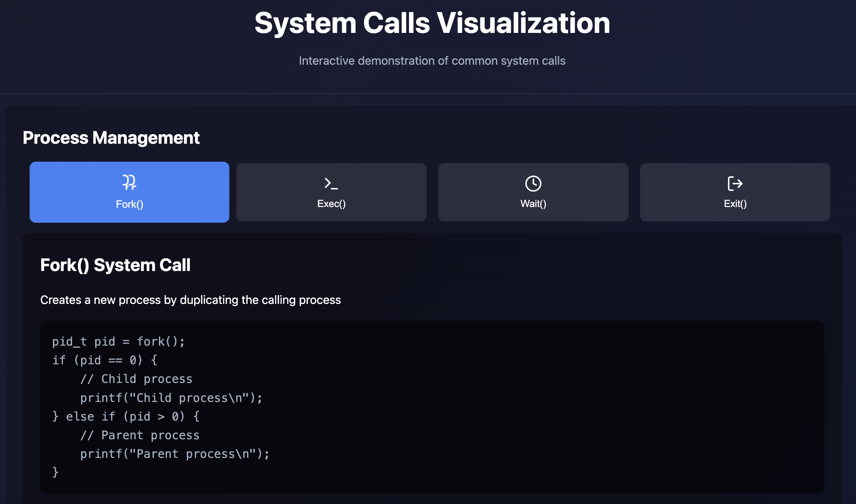
Task: Click the System Calls Visualization title
Action: tap(432, 23)
